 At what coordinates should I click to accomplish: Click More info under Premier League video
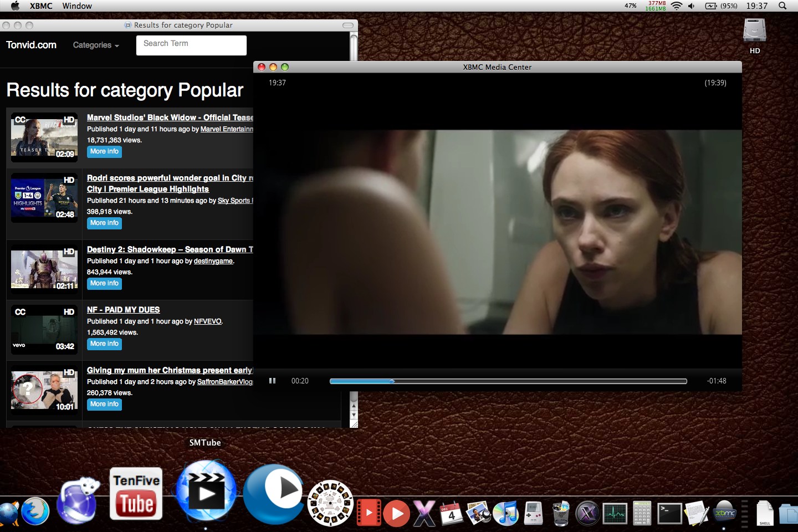click(104, 223)
